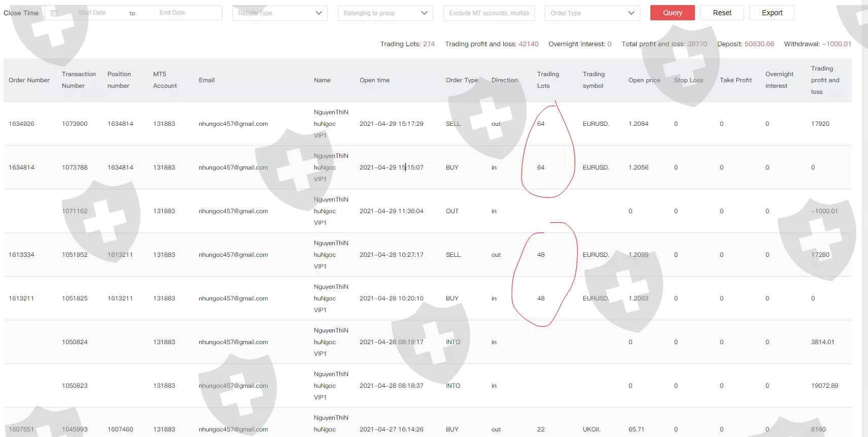868x437 pixels.
Task: Select transaction number 1073788
Action: point(75,167)
